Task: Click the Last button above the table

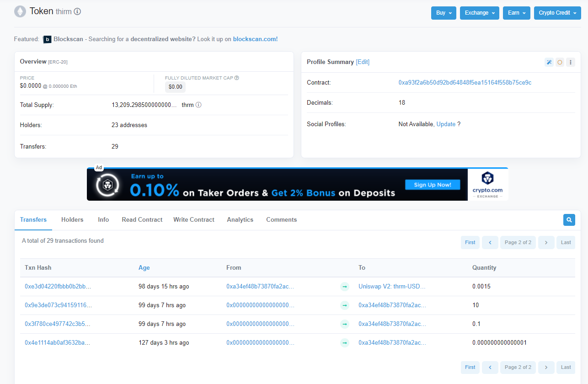Action: pyautogui.click(x=566, y=242)
